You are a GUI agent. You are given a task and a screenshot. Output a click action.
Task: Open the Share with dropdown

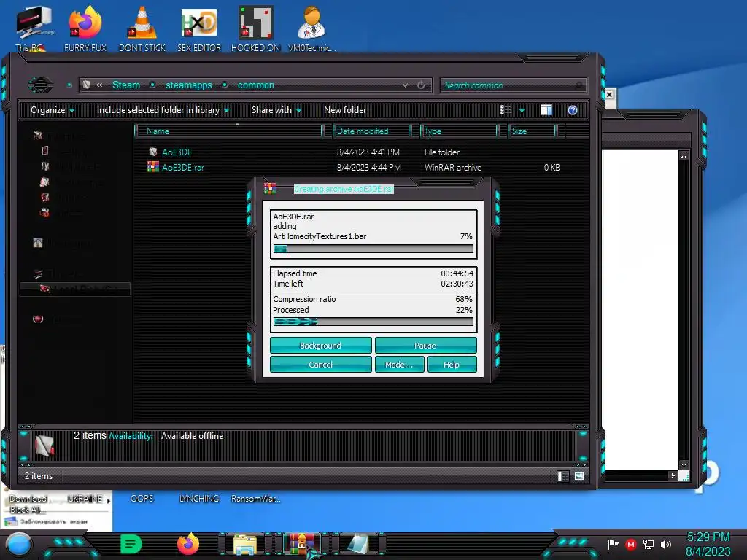point(276,110)
